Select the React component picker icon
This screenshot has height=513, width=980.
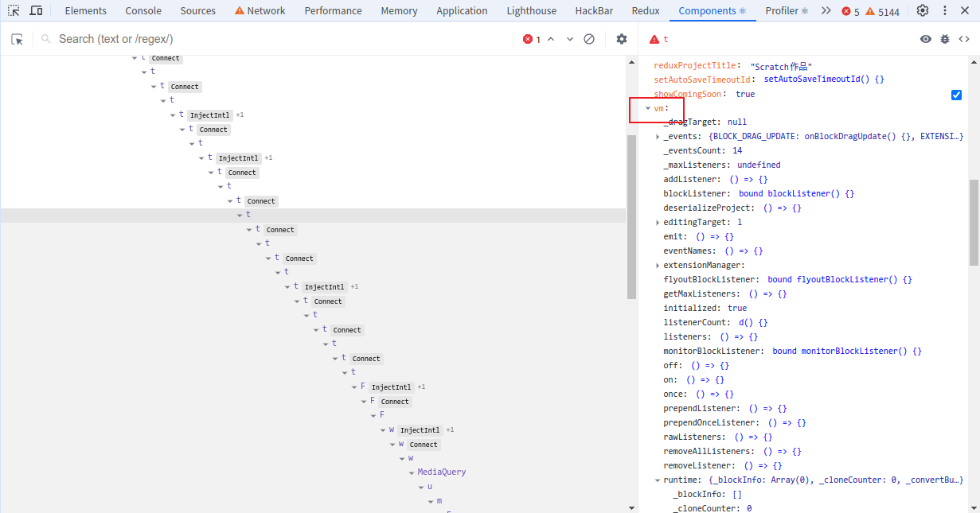[17, 38]
